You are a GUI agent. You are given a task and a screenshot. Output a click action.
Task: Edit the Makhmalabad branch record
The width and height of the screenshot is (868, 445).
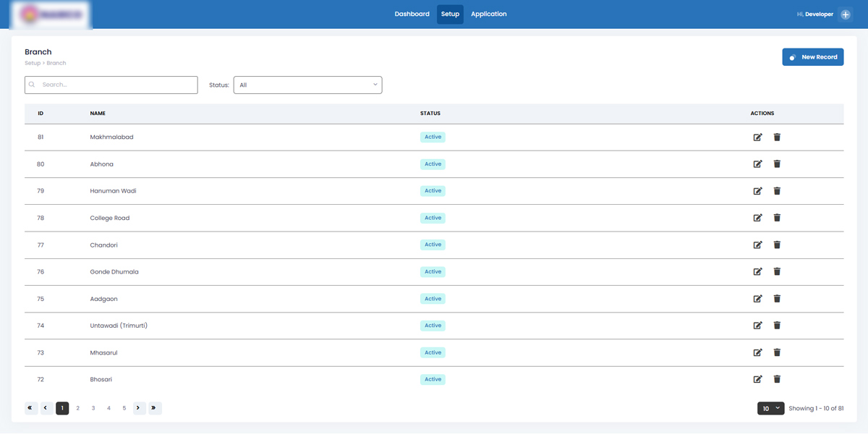757,137
